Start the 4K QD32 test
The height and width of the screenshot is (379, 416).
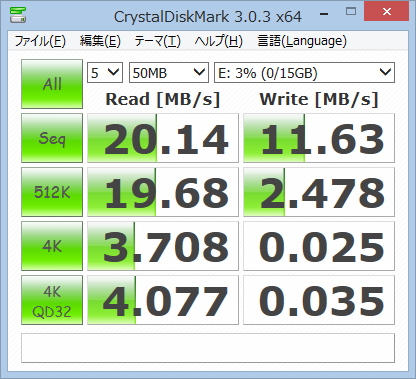click(52, 300)
